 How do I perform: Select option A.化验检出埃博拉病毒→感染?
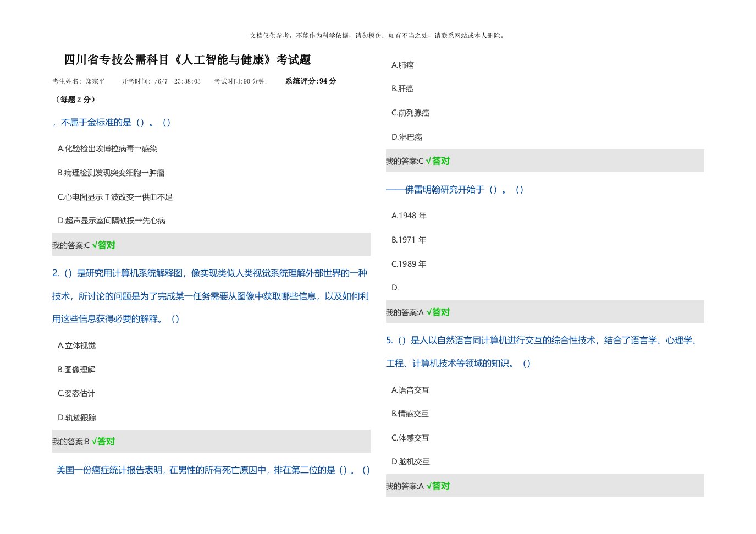click(108, 148)
